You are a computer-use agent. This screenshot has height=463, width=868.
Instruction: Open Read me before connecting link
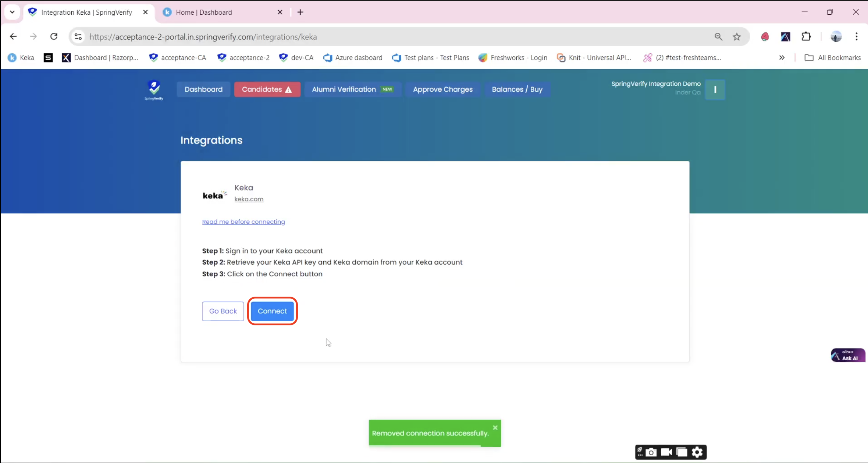[x=243, y=222]
